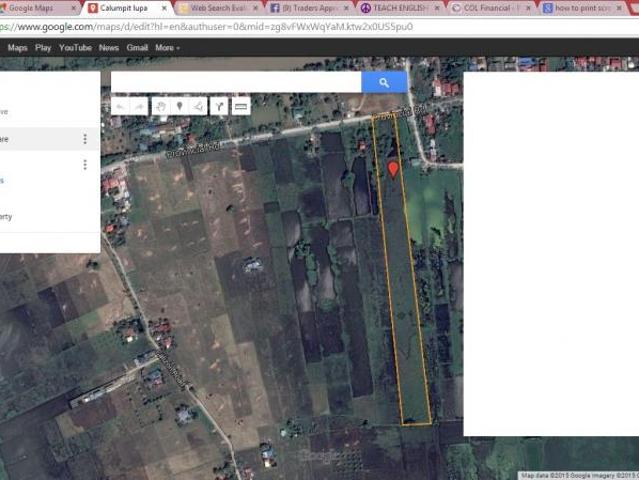Select the hand pan tool
Viewport: 639px width, 480px height.
(x=161, y=107)
